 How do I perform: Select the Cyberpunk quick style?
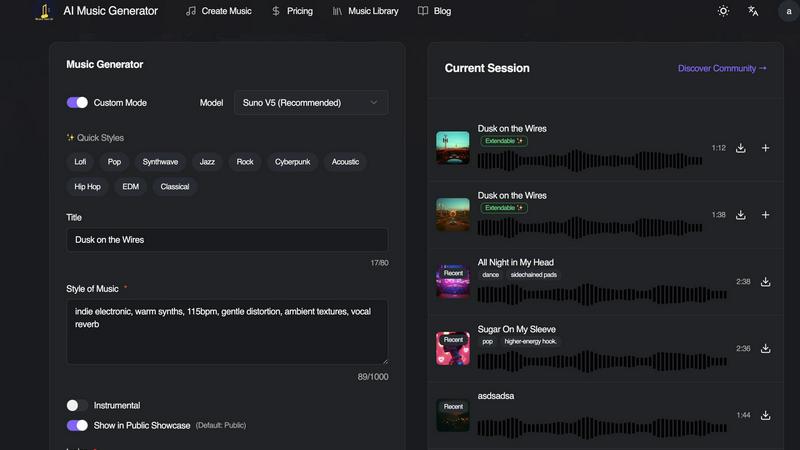click(x=292, y=162)
